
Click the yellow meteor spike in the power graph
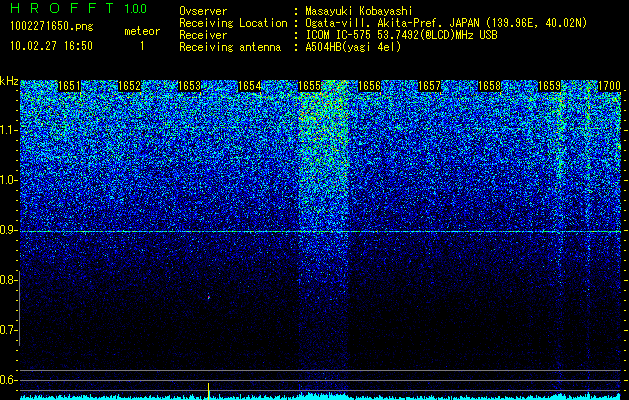click(x=209, y=391)
